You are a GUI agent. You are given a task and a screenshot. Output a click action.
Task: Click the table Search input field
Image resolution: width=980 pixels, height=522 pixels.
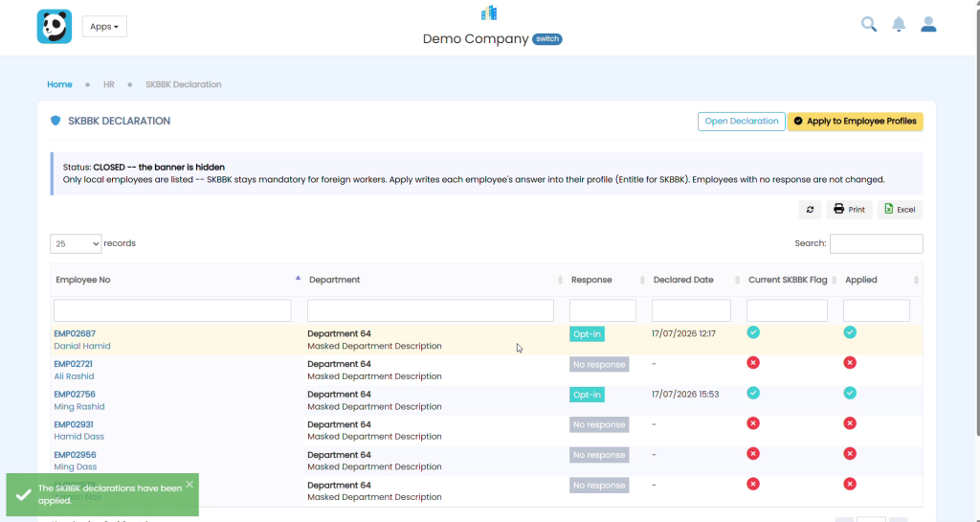877,244
